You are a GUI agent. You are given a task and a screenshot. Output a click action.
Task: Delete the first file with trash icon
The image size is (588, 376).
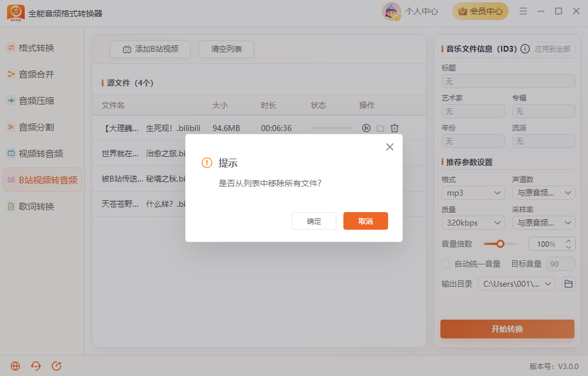click(395, 128)
